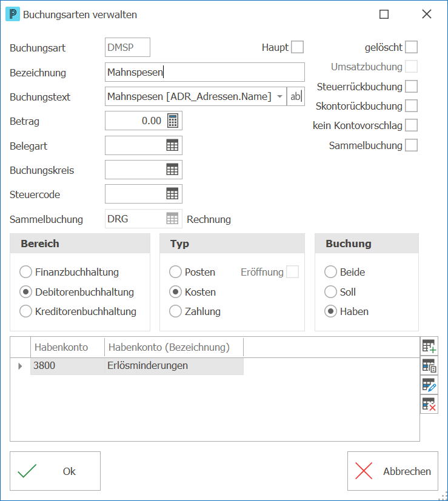
Task: Copy the account row using the duplicate grid icon
Action: [x=429, y=365]
